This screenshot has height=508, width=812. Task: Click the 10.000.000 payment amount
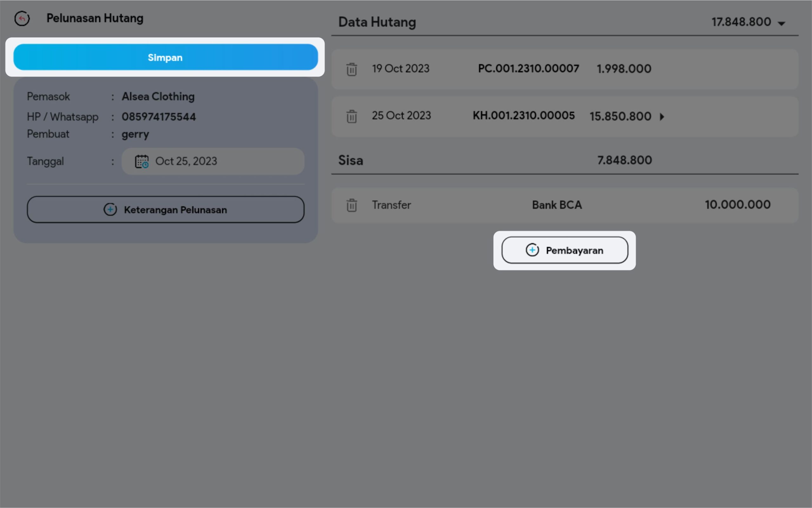(737, 205)
